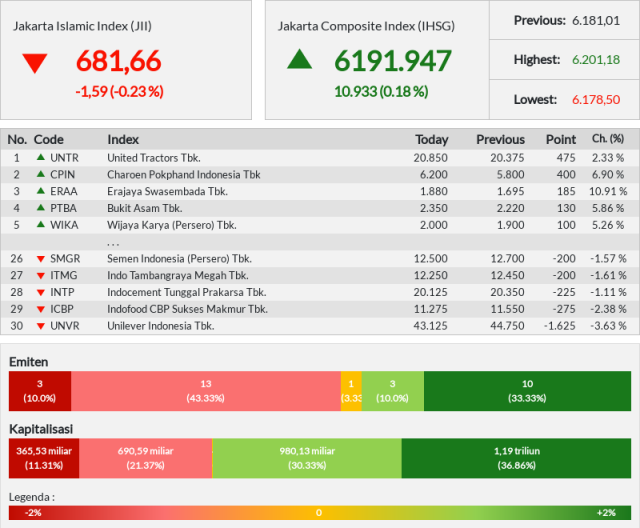This screenshot has height=528, width=640.
Task: Select the PTBA stock code
Action: (x=63, y=208)
